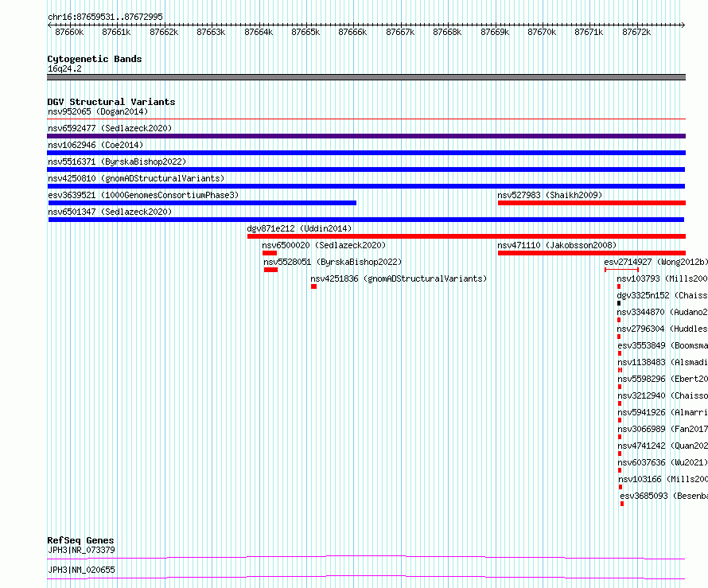Viewport: 708px width, 588px height.
Task: Select the gray 16q24.2 cytoband bar
Action: coord(366,77)
